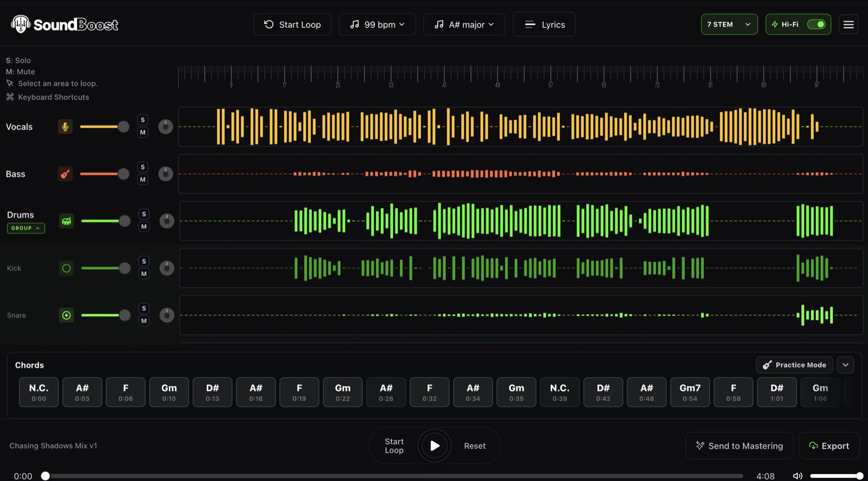The image size is (868, 481).
Task: Select the A# chord at 0:48
Action: tap(647, 392)
